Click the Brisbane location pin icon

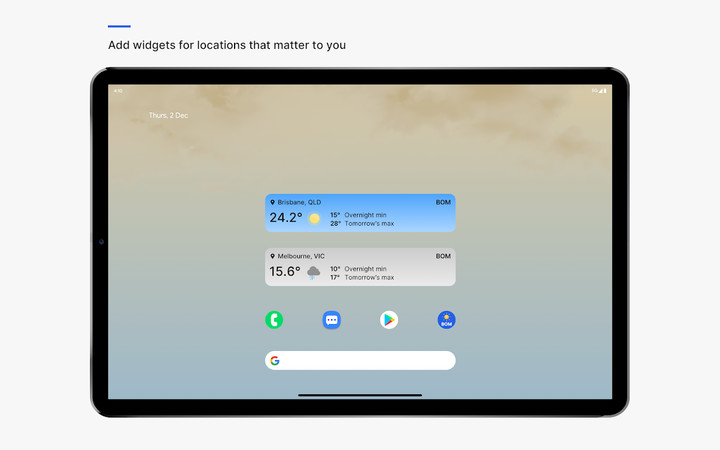tap(272, 202)
